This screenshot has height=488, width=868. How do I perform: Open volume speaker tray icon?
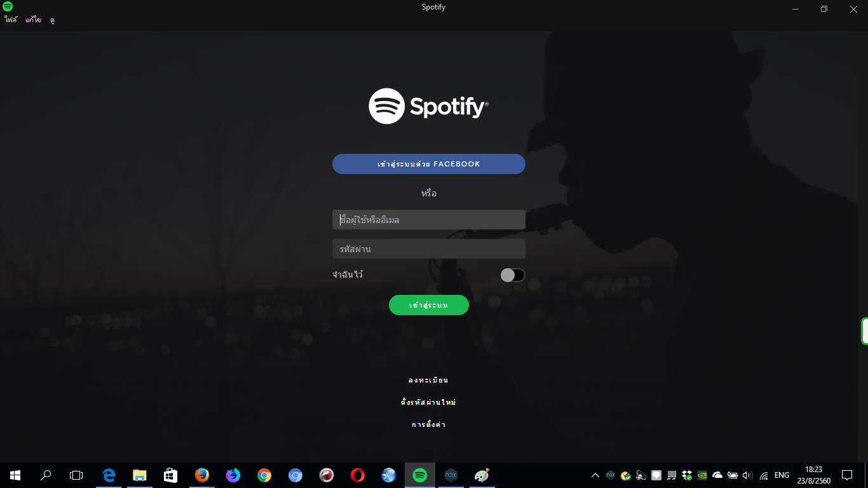pyautogui.click(x=747, y=475)
